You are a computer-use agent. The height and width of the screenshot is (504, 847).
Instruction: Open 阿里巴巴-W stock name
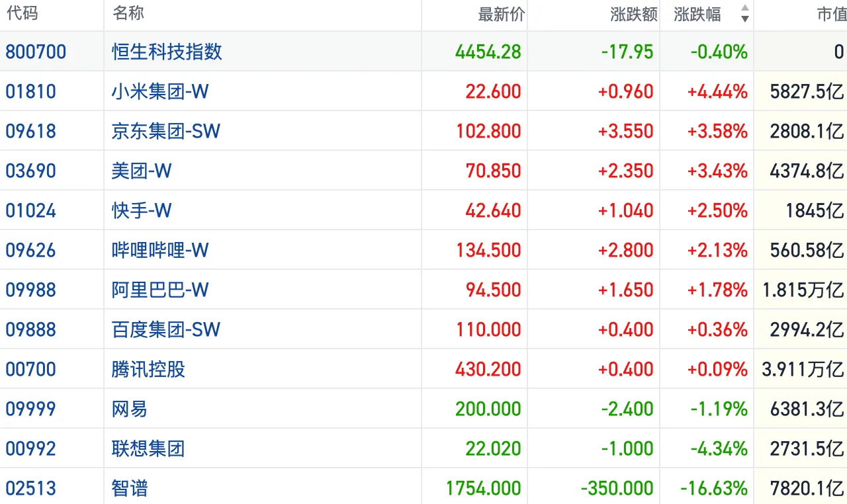(x=160, y=290)
